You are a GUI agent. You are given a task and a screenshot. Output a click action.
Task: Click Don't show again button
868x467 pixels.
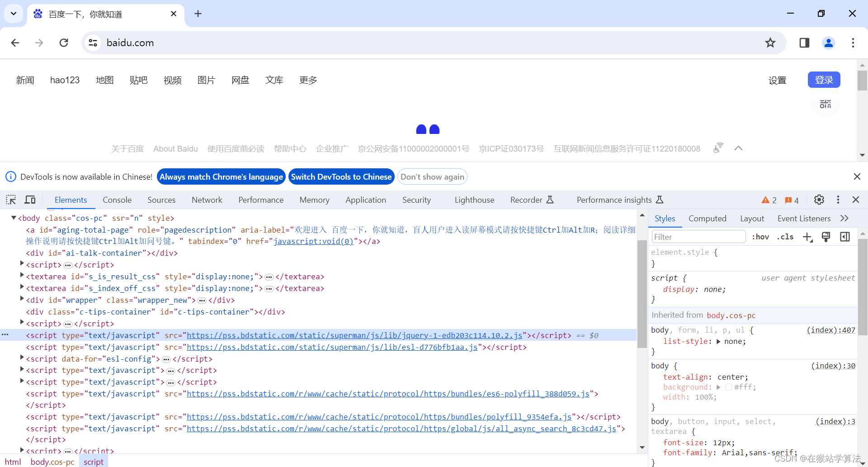[432, 176]
